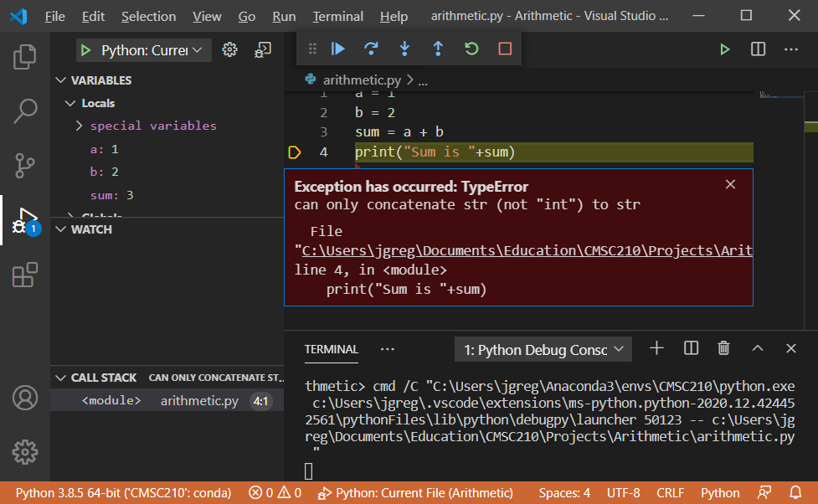
Task: Create a new terminal
Action: [656, 348]
